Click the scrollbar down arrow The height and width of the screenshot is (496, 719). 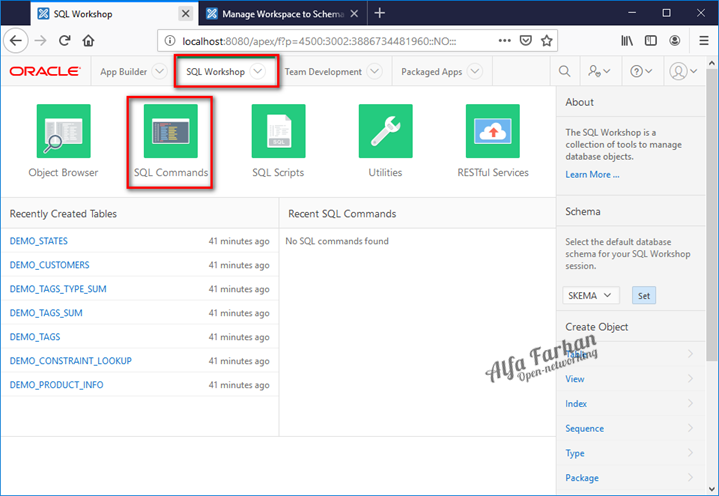tap(711, 489)
